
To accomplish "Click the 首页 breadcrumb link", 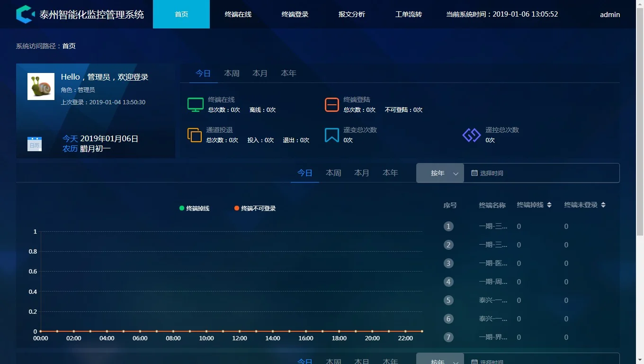I will pos(69,46).
